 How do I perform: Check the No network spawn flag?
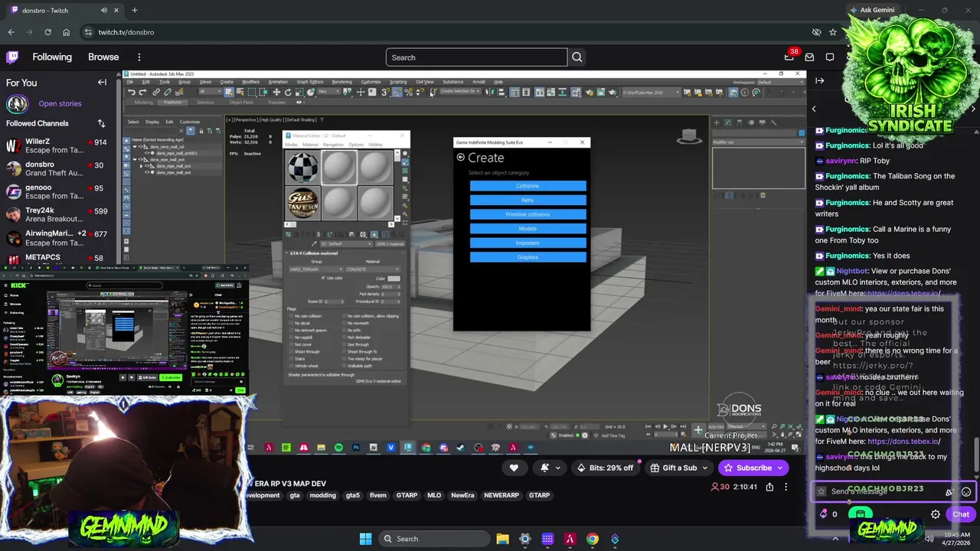pos(291,330)
